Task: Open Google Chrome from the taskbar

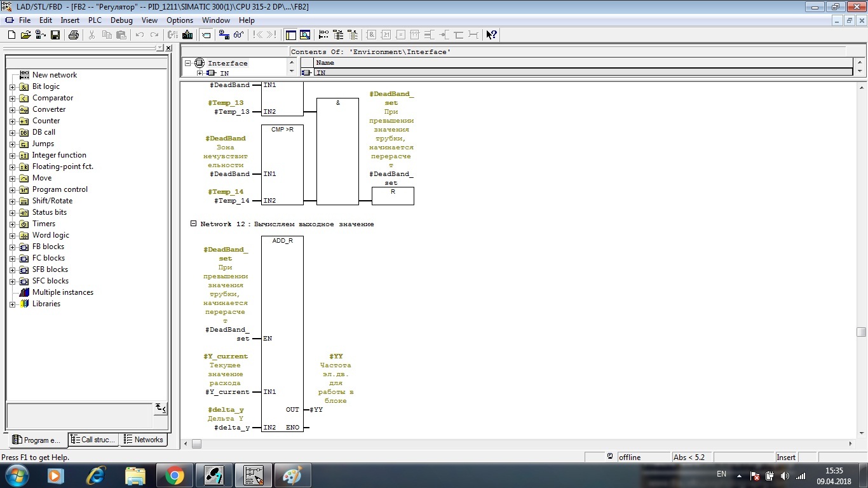Action: click(x=175, y=475)
